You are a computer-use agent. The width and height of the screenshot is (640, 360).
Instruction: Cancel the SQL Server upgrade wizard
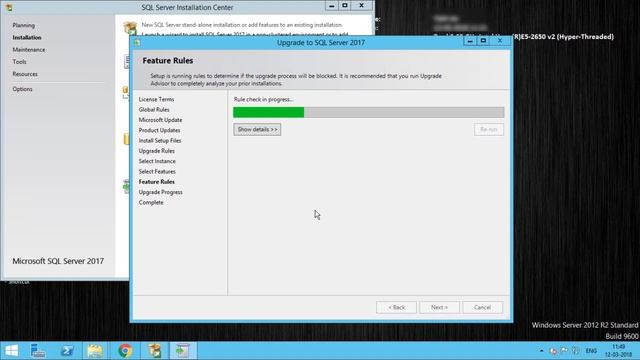tap(482, 307)
